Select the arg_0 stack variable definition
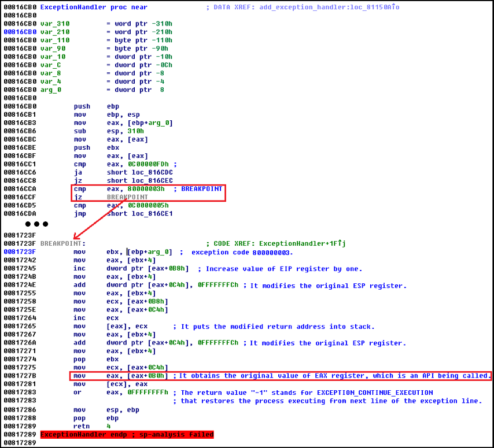Image resolution: width=494 pixels, height=448 pixels. pyautogui.click(x=51, y=90)
